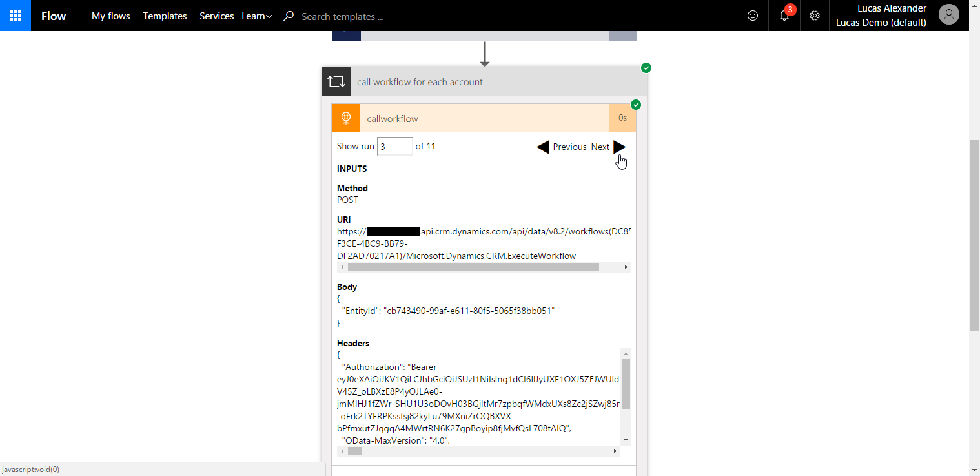Image resolution: width=980 pixels, height=476 pixels.
Task: Click the Headers label
Action: pos(353,343)
